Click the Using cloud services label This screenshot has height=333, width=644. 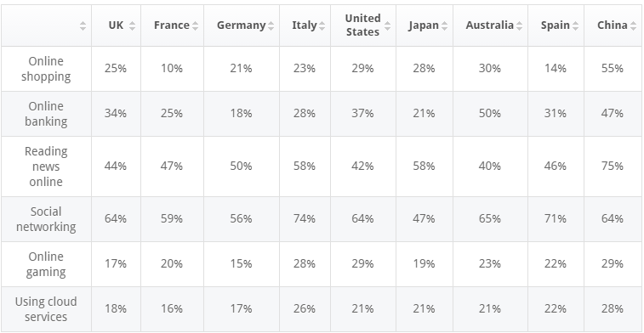click(x=46, y=309)
